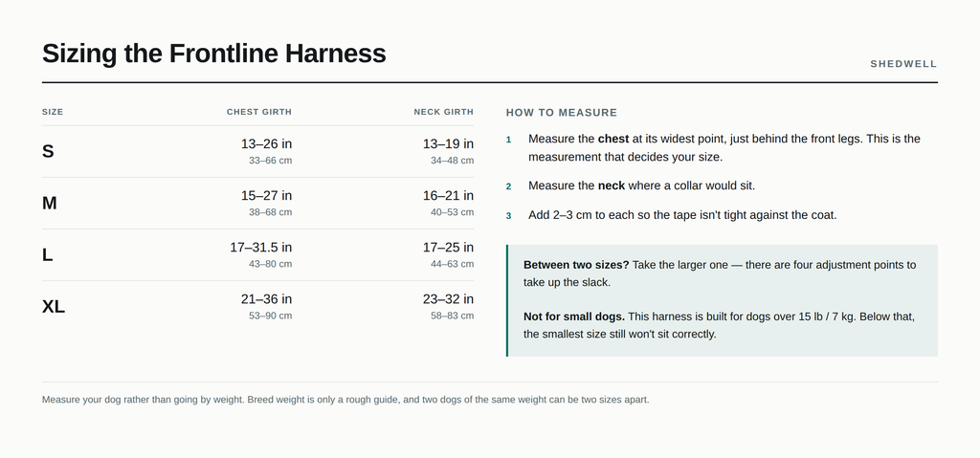Click chest girth value '53–90 cm'
The height and width of the screenshot is (458, 980).
point(270,316)
